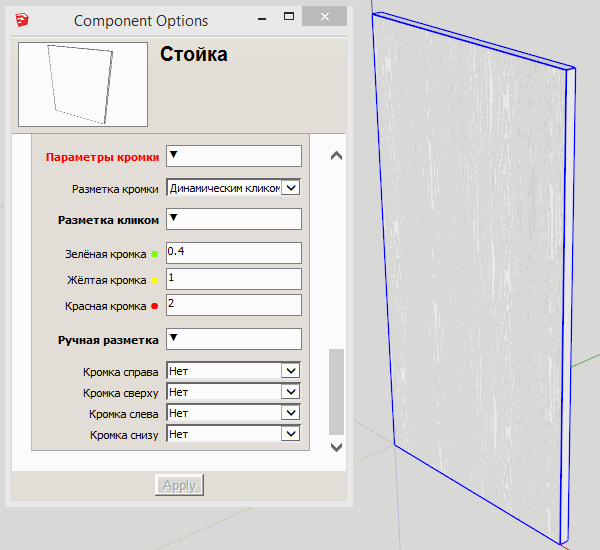Viewport: 600px width, 550px height.
Task: Open the Кромка сверху dropdown
Action: point(291,392)
